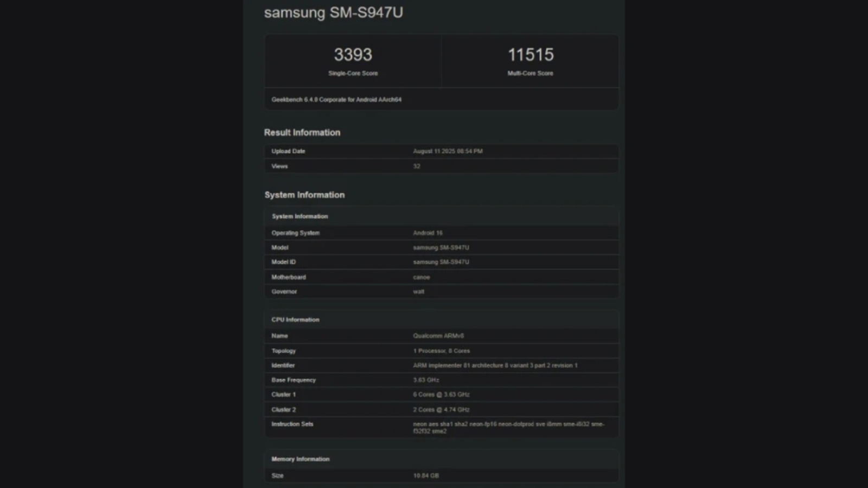Click the 'Single-Core Score' label

(x=353, y=73)
